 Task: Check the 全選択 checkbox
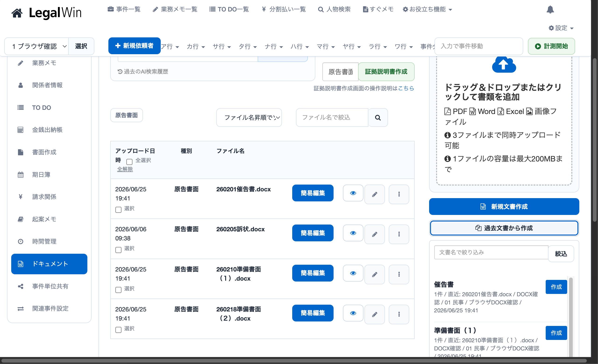tap(129, 162)
